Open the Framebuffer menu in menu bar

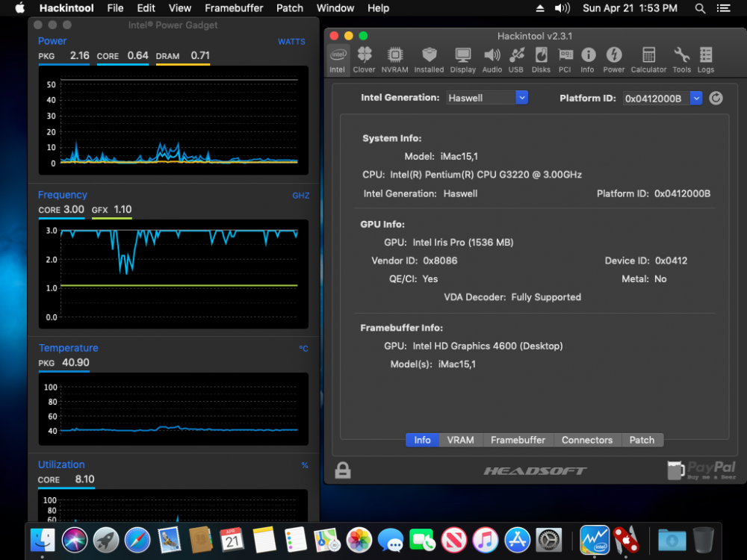pyautogui.click(x=234, y=8)
